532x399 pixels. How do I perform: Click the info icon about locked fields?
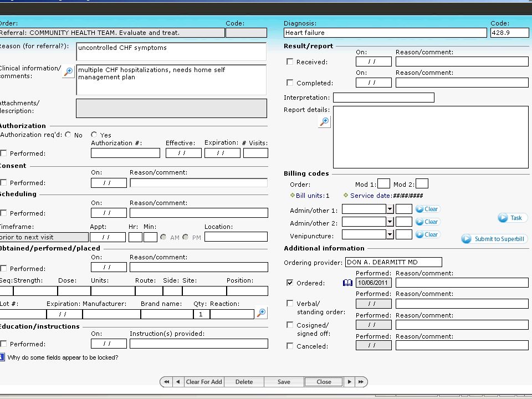point(2,357)
